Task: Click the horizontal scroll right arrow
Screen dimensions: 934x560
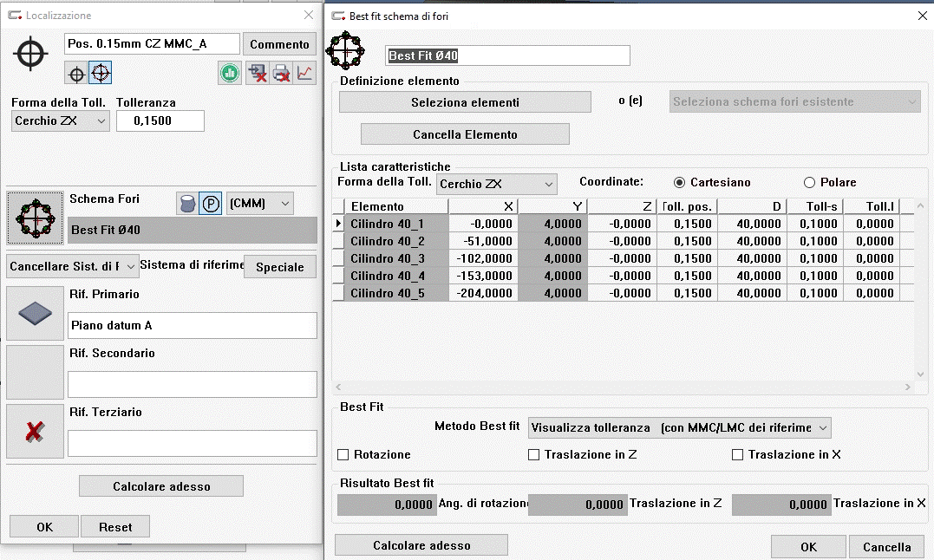Action: click(x=908, y=387)
